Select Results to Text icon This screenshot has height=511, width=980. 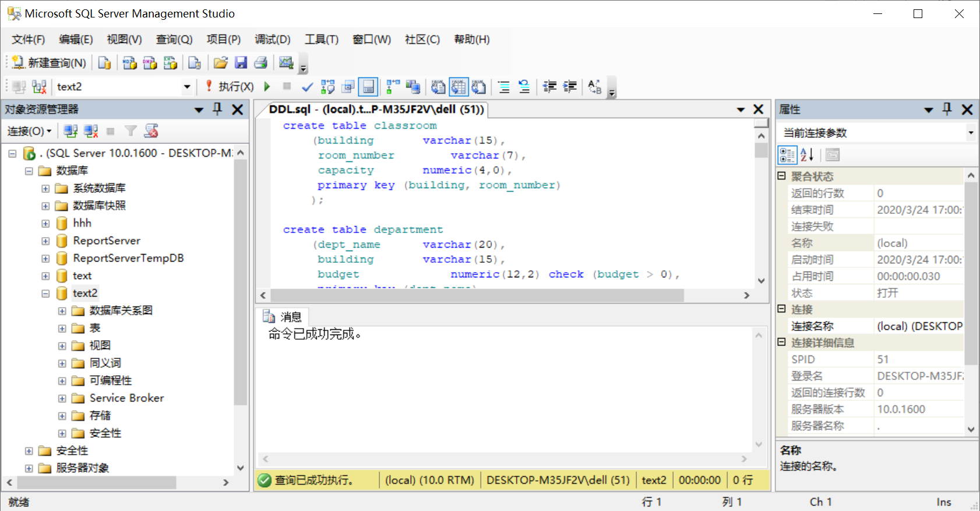pyautogui.click(x=438, y=87)
